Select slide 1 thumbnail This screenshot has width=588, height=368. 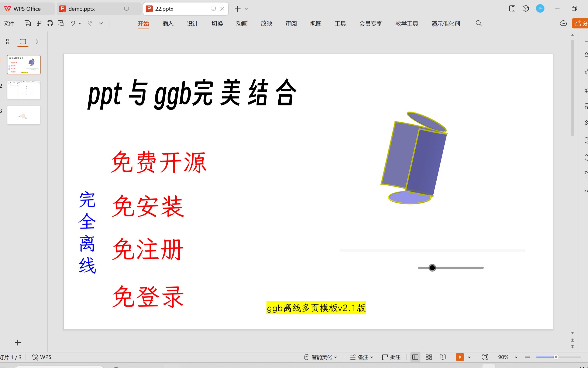(x=24, y=64)
